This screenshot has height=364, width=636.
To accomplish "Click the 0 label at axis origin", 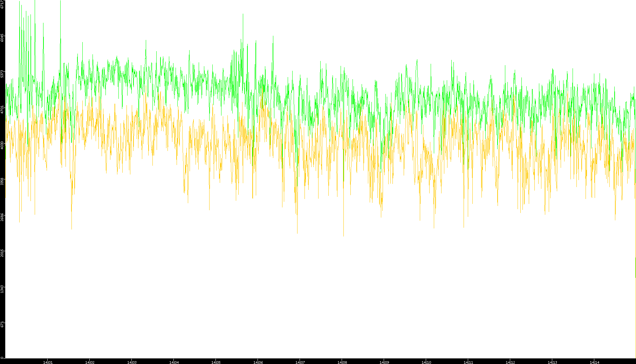I will [x=2, y=358].
